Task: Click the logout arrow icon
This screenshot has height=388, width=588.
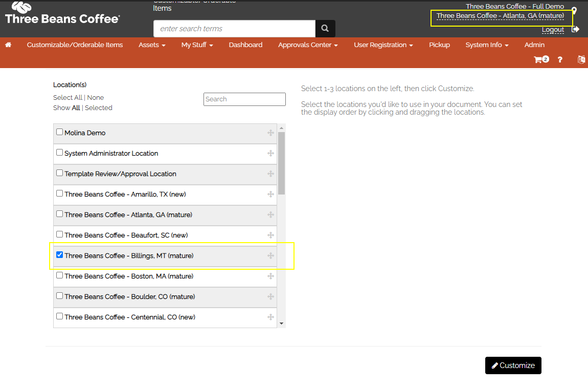Action: coord(575,29)
